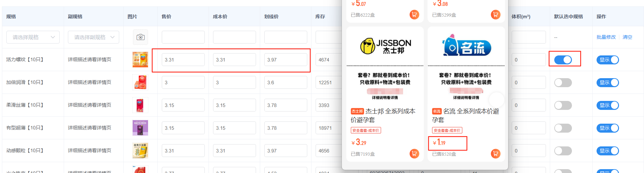Screen dimensions: 644x173
Task: Edit 库存 3393 field
Action: click(329, 105)
